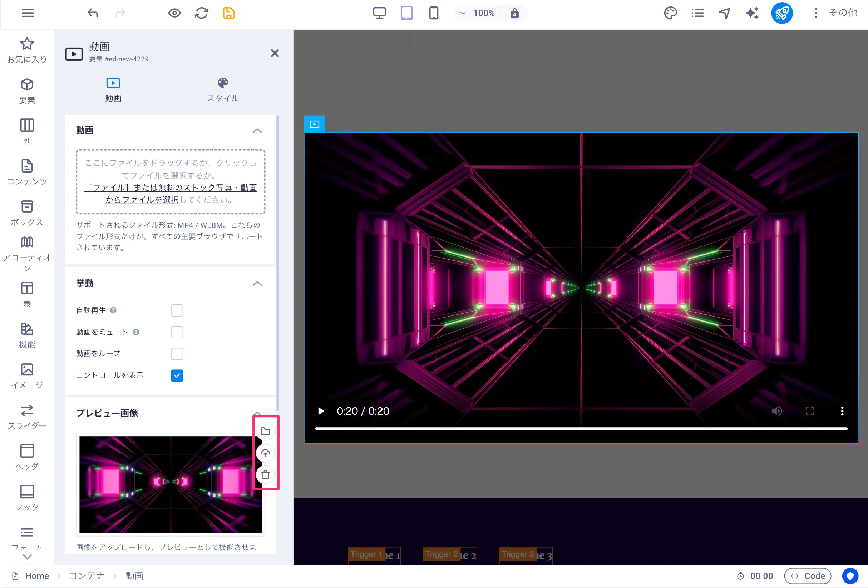Select アコーディオン accordion in sidebar
Image resolution: width=868 pixels, height=588 pixels.
pos(27,255)
